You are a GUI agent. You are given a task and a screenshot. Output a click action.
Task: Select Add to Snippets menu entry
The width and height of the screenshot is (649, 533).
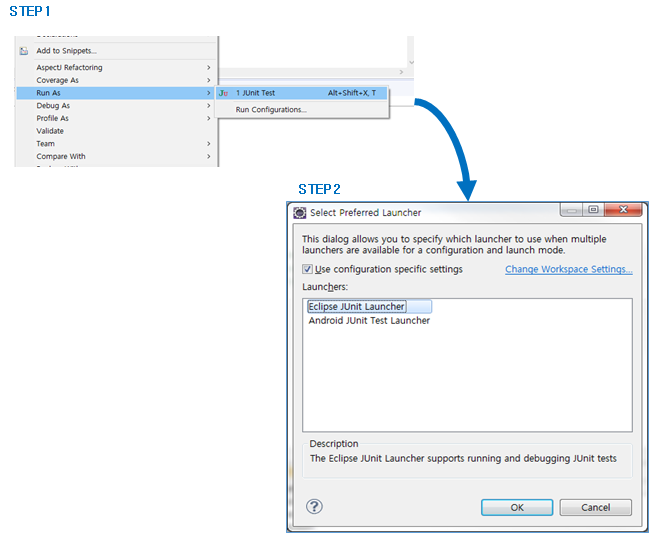116,51
